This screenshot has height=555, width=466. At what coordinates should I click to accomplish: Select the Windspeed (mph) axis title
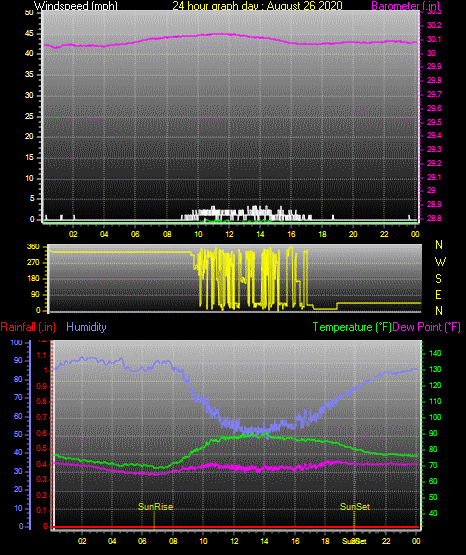pyautogui.click(x=76, y=6)
